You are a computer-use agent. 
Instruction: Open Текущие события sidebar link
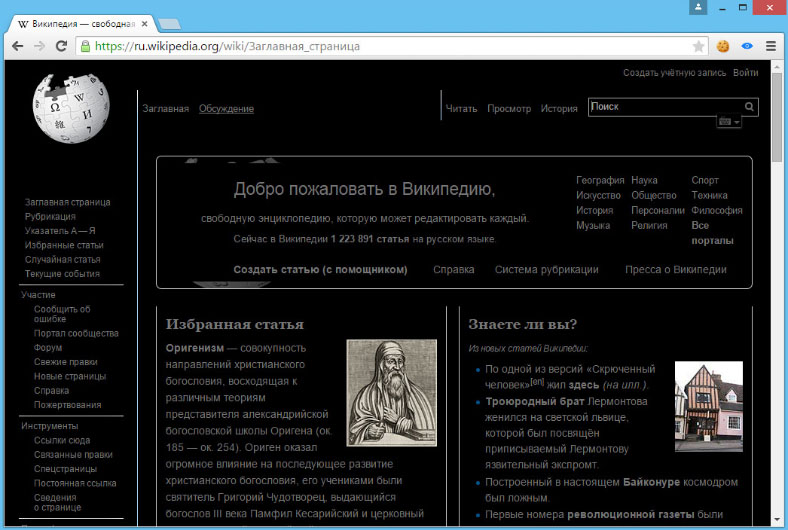(62, 274)
